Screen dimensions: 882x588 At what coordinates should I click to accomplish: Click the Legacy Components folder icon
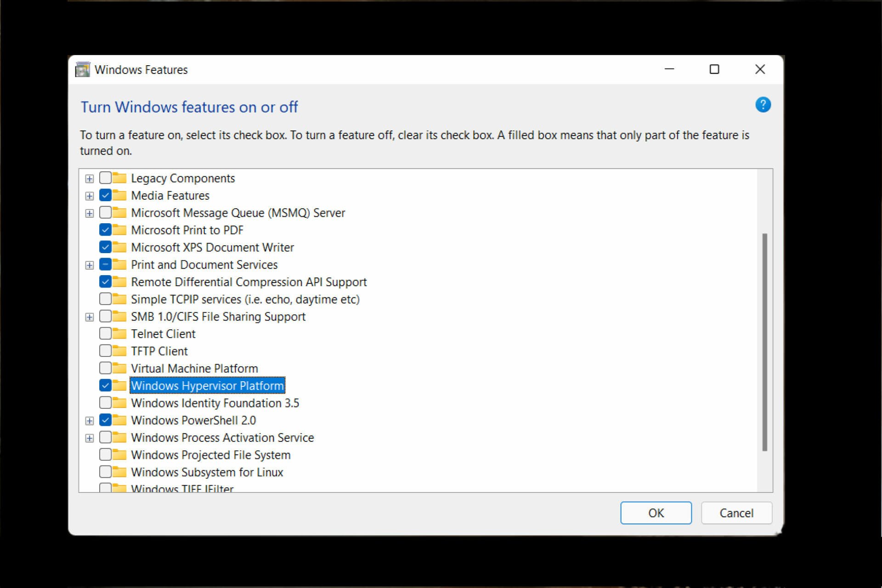[119, 178]
